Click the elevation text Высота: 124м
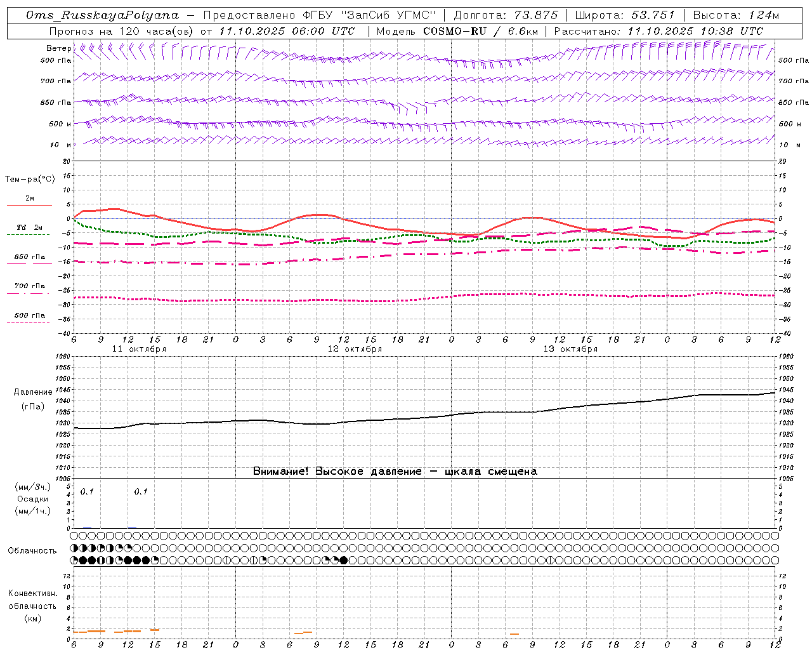Screen dimensions: 812x650 tap(736, 15)
